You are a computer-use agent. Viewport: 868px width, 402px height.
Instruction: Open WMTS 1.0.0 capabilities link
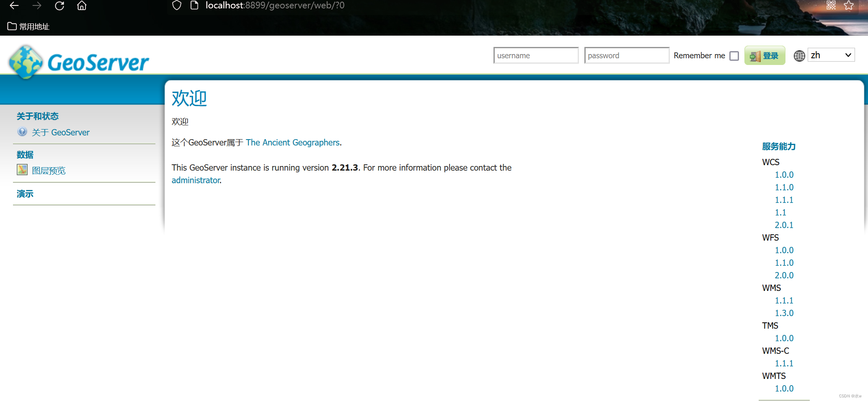pyautogui.click(x=784, y=389)
